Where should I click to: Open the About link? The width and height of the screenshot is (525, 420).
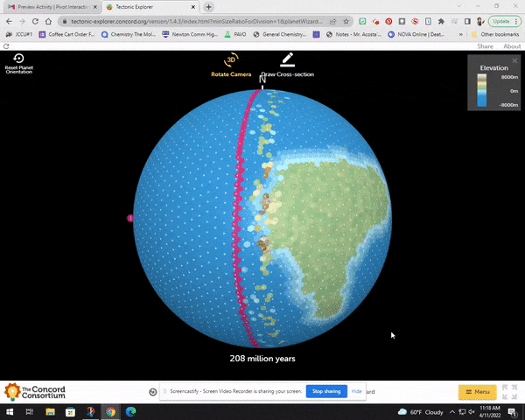point(512,46)
